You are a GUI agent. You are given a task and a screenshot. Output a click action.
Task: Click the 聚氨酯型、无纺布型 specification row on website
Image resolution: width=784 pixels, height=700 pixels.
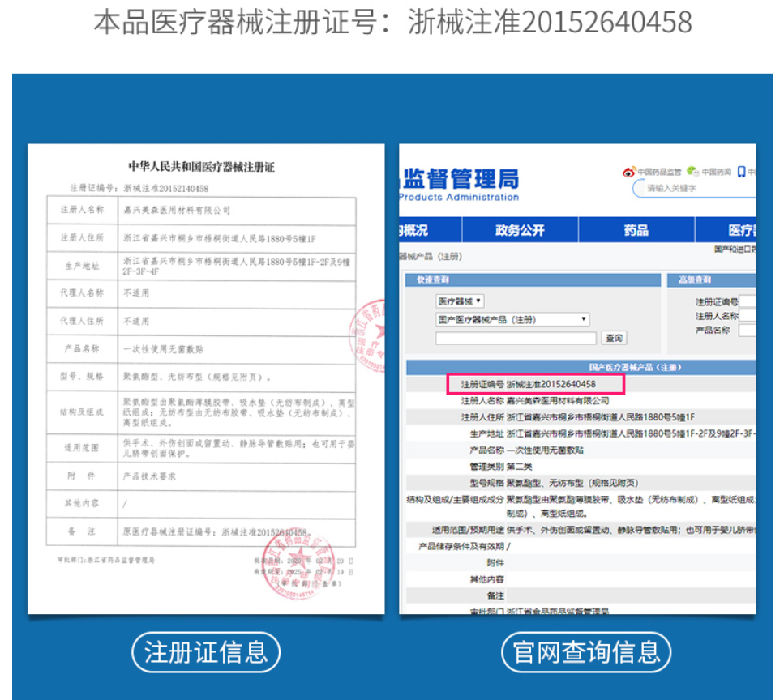(x=581, y=483)
